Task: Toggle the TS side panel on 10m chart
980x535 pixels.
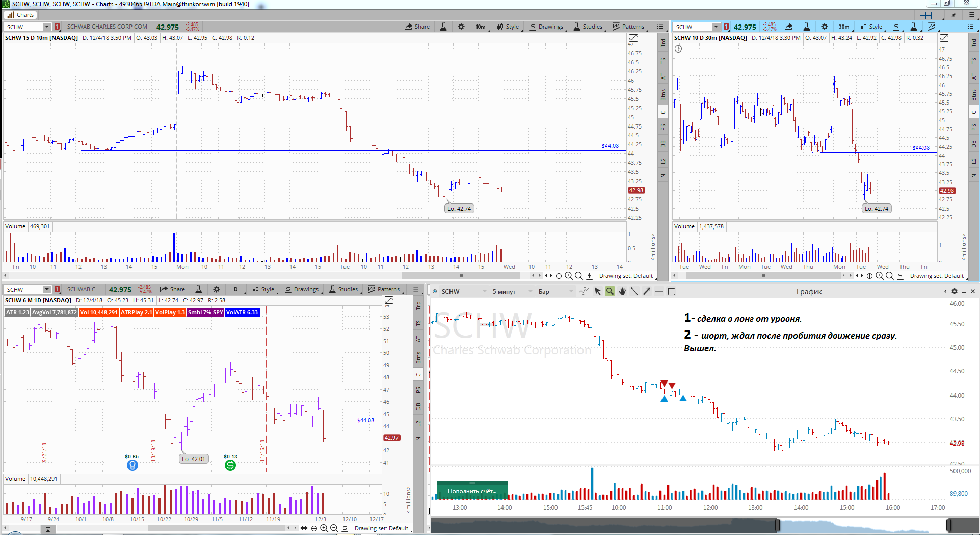Action: 663,61
